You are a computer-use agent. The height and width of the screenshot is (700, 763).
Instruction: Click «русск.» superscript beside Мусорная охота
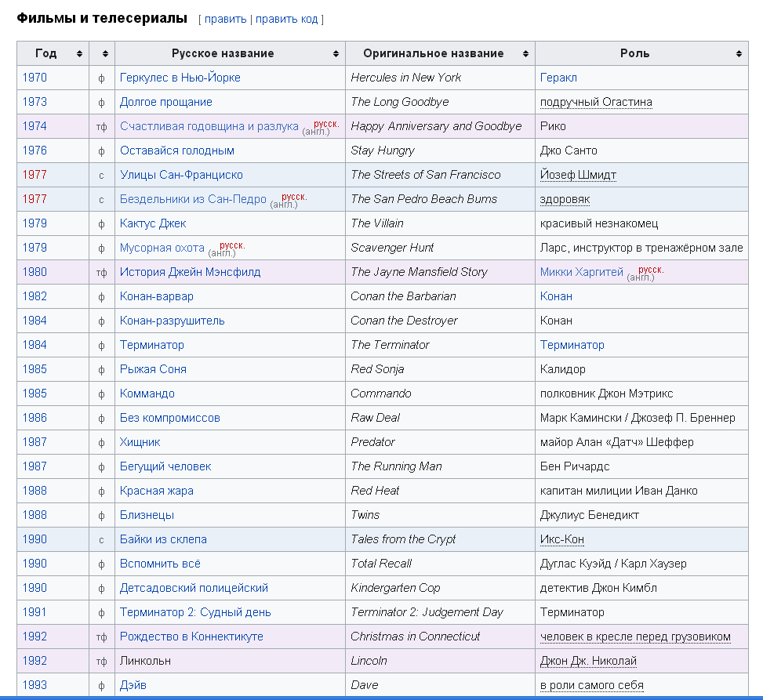pos(232,245)
